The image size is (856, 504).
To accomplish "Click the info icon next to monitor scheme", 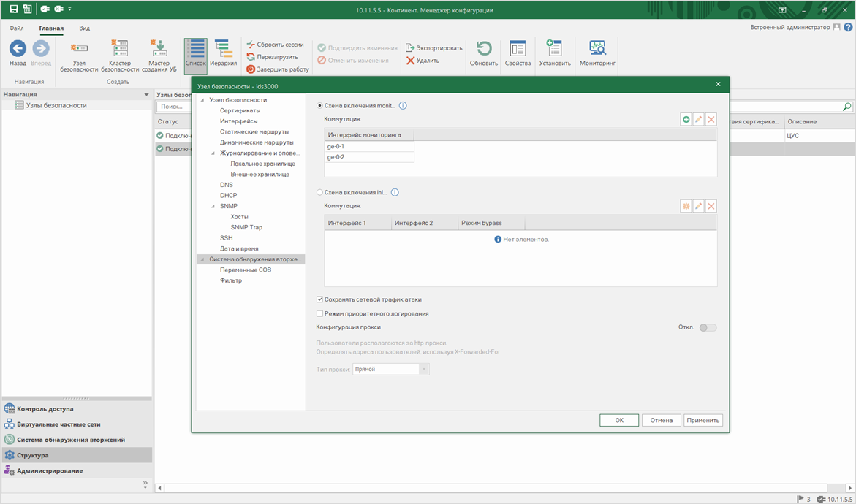I will coord(403,106).
